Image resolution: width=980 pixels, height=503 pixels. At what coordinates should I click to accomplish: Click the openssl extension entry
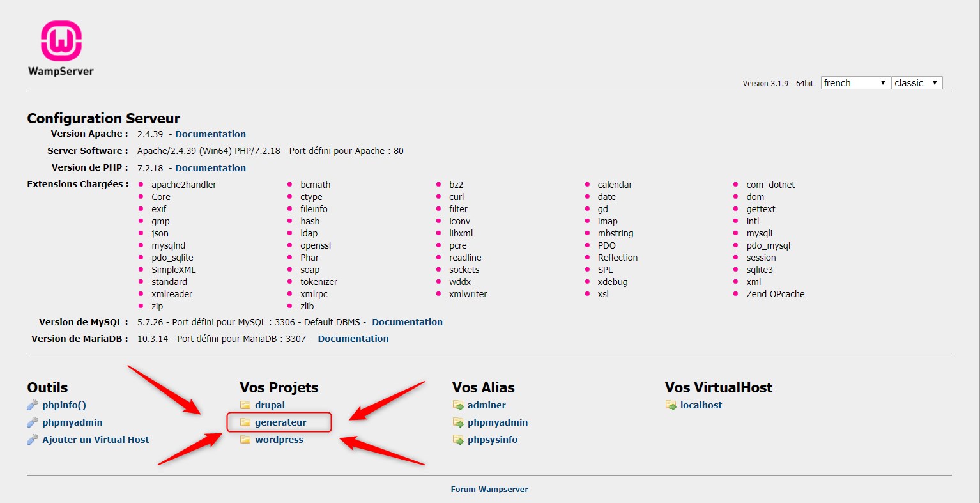point(316,245)
